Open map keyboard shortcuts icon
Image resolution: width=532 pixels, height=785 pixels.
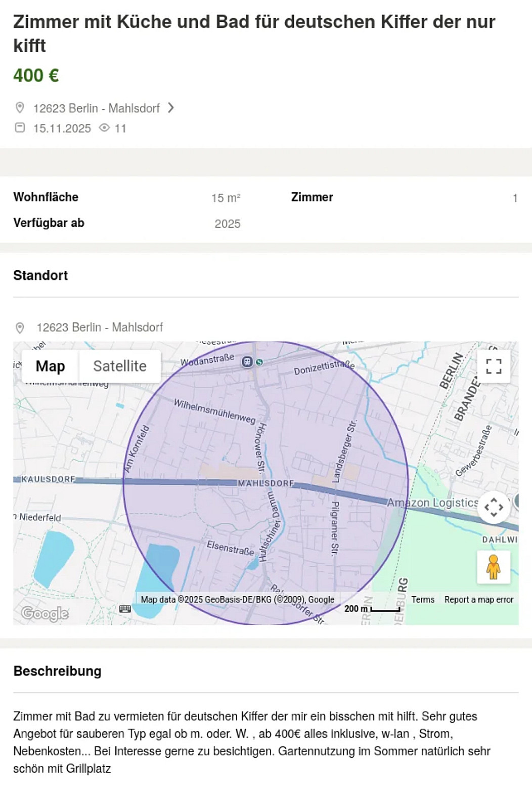[125, 609]
